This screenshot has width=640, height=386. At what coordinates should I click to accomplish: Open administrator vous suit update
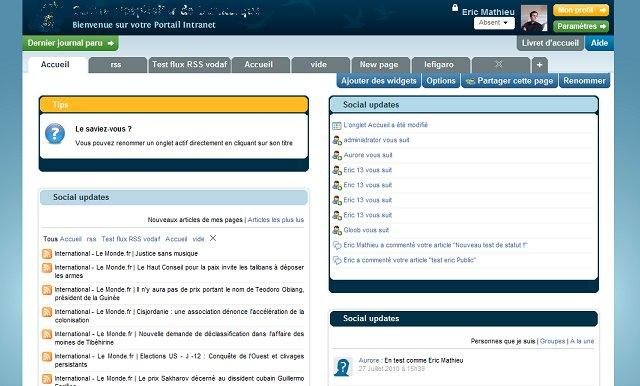376,140
